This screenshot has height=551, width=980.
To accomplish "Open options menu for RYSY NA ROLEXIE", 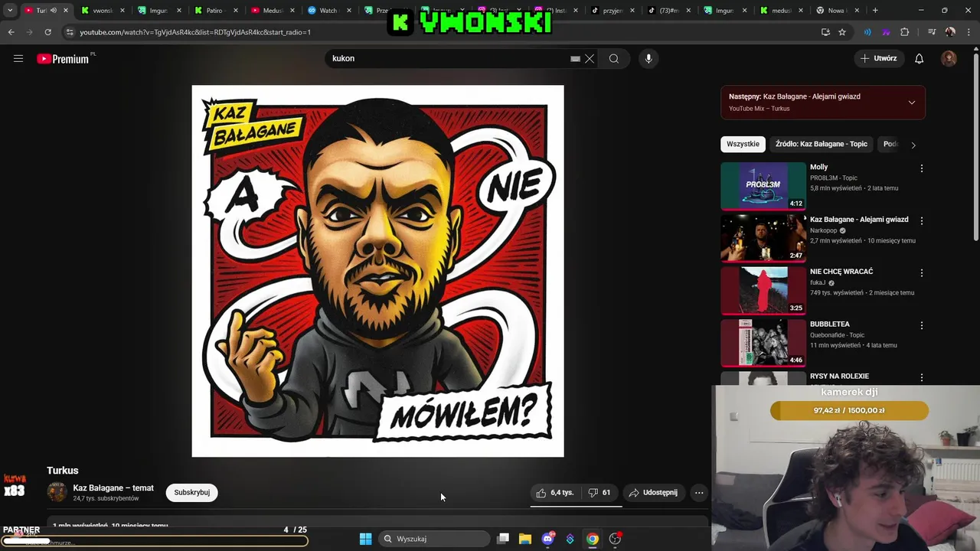I will [922, 377].
